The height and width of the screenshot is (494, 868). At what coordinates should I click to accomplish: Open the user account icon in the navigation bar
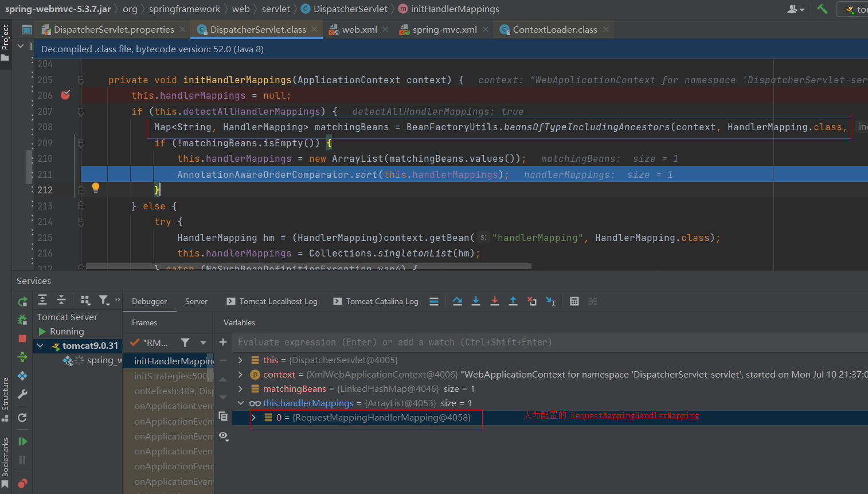click(796, 9)
